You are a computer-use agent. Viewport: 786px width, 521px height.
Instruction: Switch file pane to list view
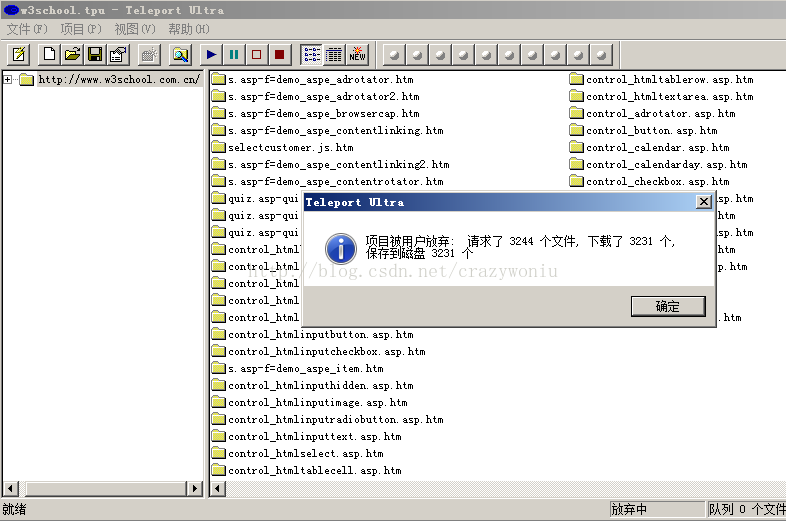[x=311, y=54]
